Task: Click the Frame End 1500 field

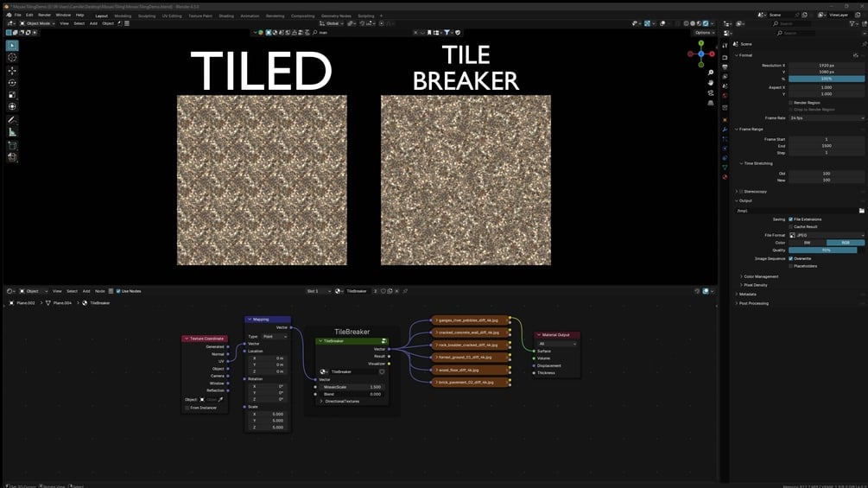Action: coord(827,146)
